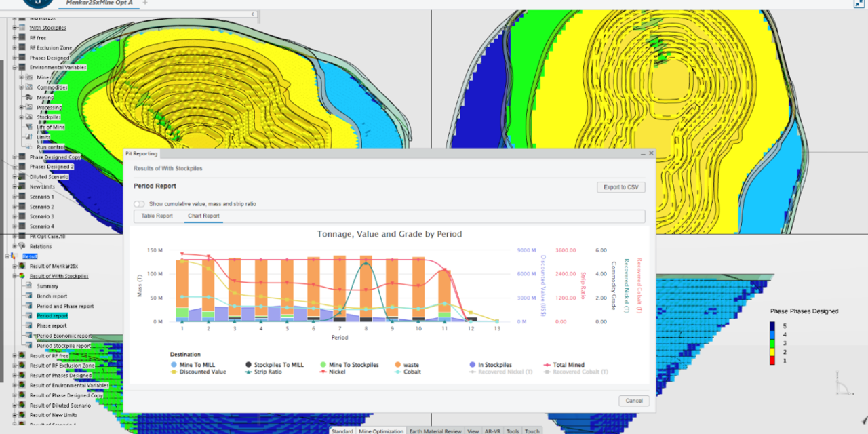The image size is (868, 434).
Task: Click the Relations icon in the project tree
Action: point(22,247)
